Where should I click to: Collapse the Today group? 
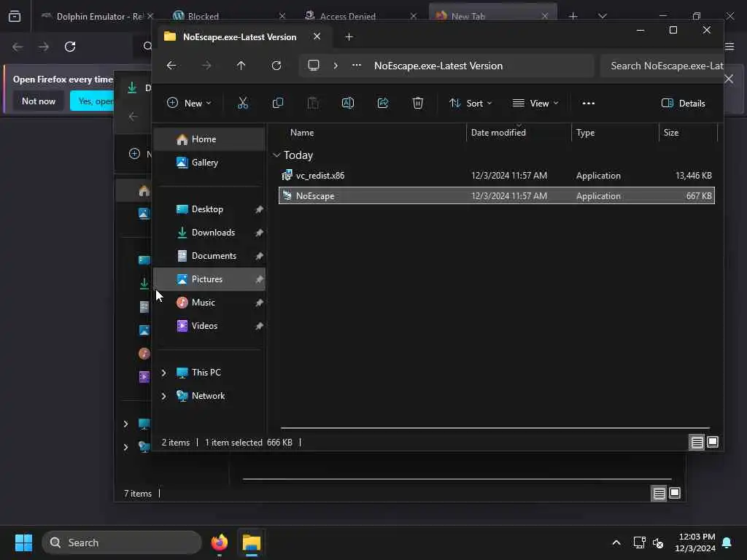[x=276, y=155]
